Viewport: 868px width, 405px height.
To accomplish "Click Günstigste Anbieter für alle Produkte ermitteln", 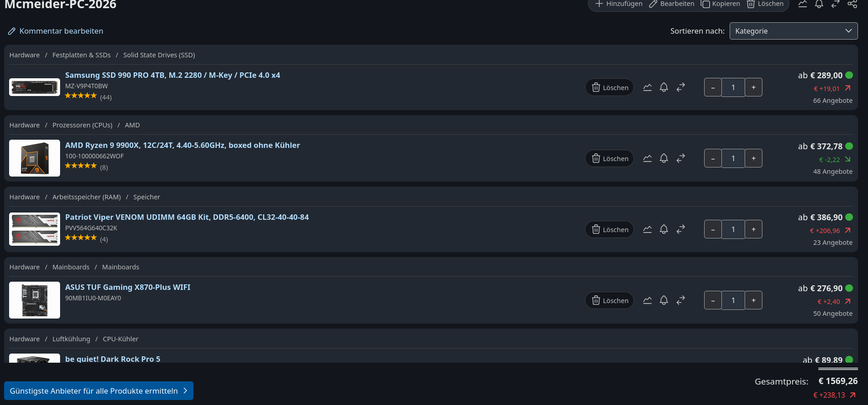I will coord(99,391).
